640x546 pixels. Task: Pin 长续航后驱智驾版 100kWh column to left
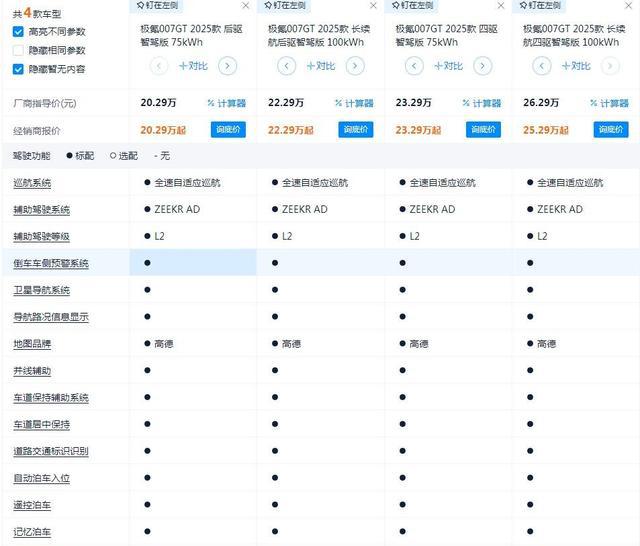click(x=285, y=5)
